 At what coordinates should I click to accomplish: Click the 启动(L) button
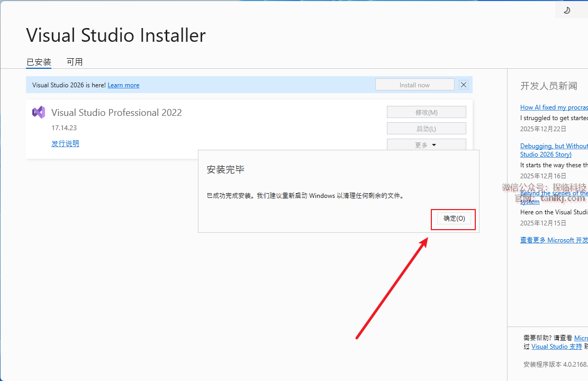(427, 129)
